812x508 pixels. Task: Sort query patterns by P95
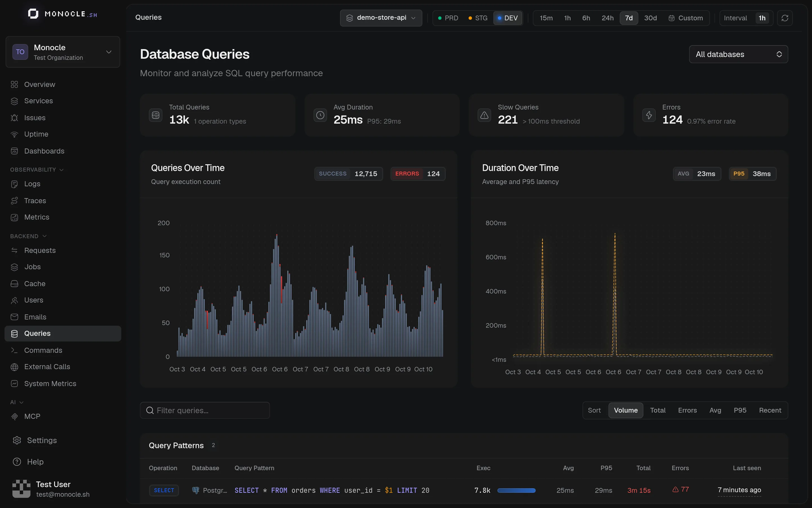point(740,410)
